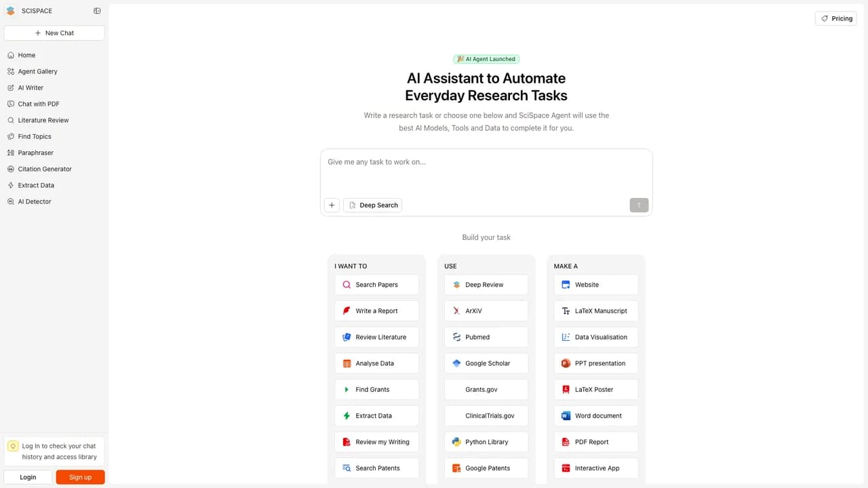This screenshot has width=868, height=488.
Task: Make a Website
Action: (x=596, y=285)
